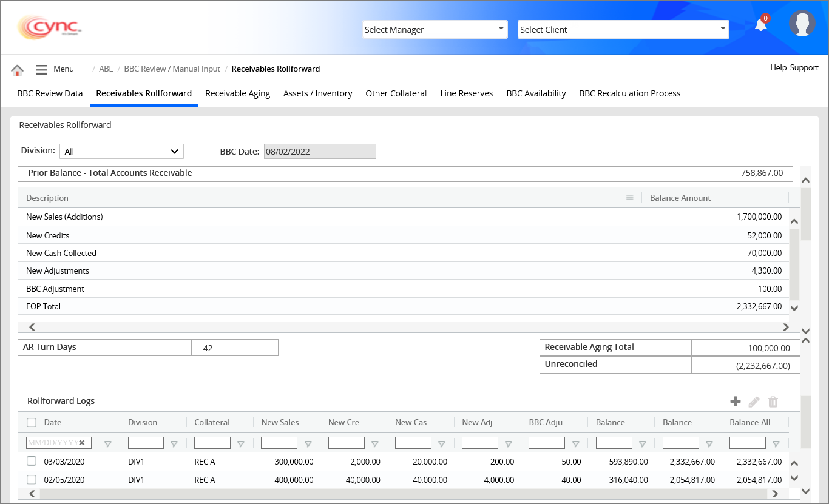
Task: Toggle the select-all checkbox in Date header
Action: coord(32,423)
